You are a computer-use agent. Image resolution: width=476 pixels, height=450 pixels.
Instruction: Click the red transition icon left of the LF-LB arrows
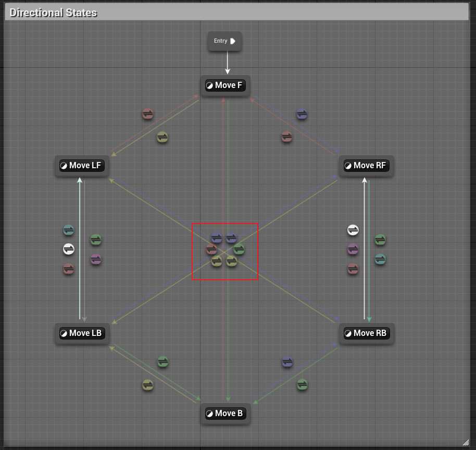click(x=69, y=269)
